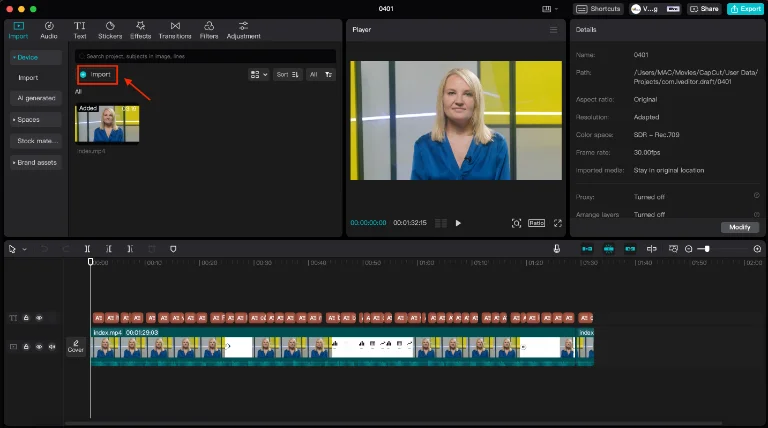Play the video in Player
The image size is (768, 428).
point(458,223)
